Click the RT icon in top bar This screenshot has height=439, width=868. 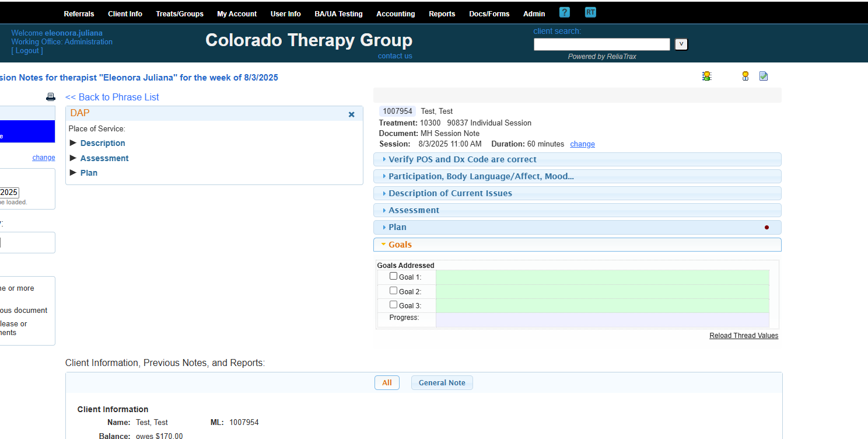point(590,13)
